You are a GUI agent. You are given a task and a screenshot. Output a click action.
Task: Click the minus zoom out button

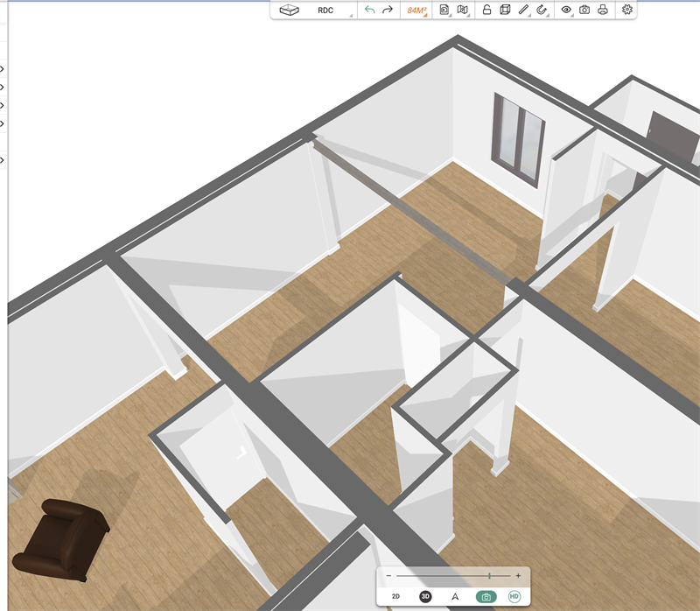click(x=388, y=576)
